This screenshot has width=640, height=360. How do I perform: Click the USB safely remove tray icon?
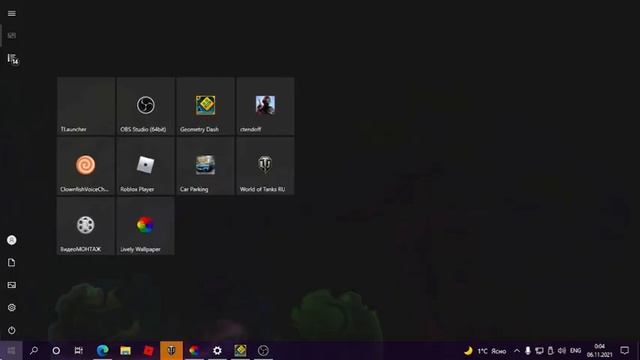pyautogui.click(x=550, y=351)
